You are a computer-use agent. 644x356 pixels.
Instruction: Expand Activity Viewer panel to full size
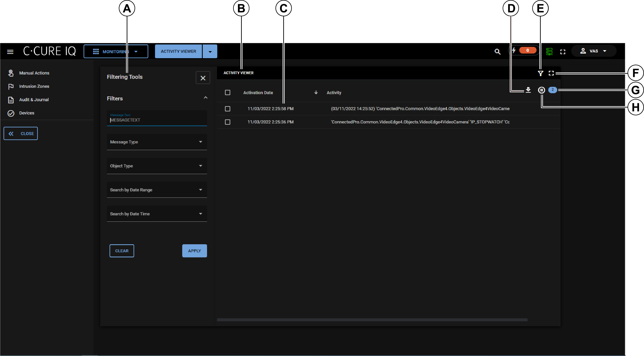551,73
